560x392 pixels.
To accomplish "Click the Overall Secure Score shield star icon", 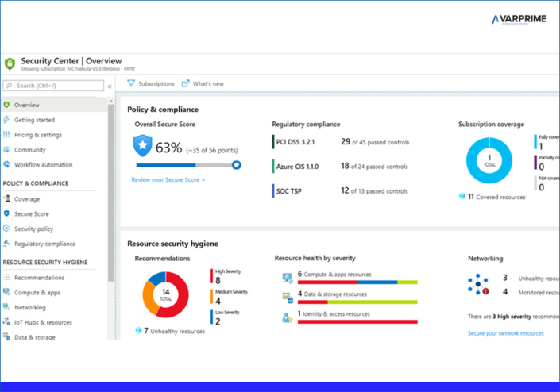I will pyautogui.click(x=142, y=145).
